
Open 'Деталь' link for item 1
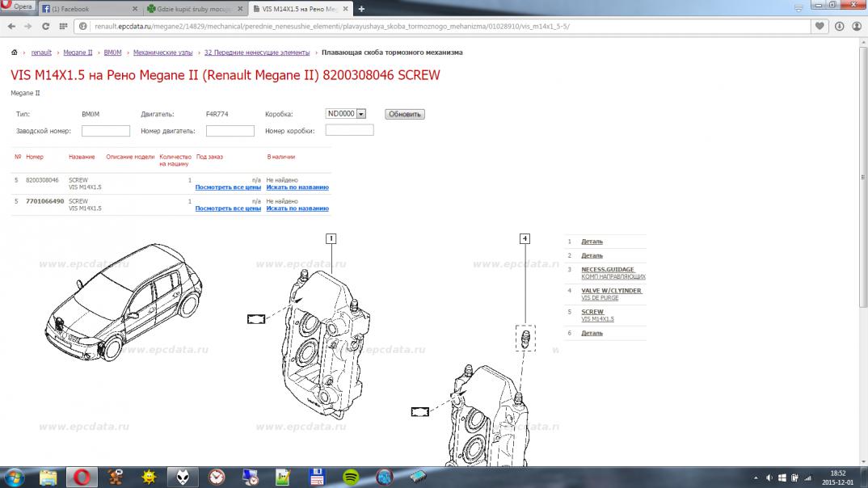(592, 242)
